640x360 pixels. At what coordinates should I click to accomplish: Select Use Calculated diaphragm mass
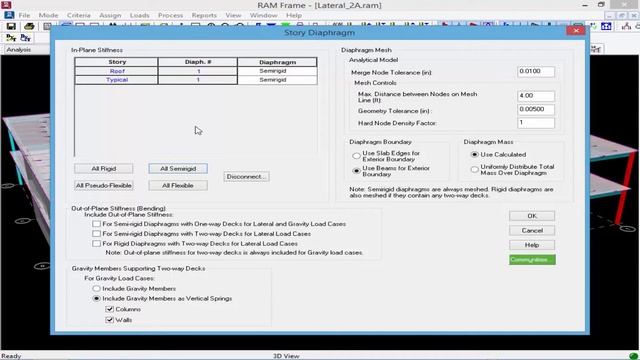(474, 154)
